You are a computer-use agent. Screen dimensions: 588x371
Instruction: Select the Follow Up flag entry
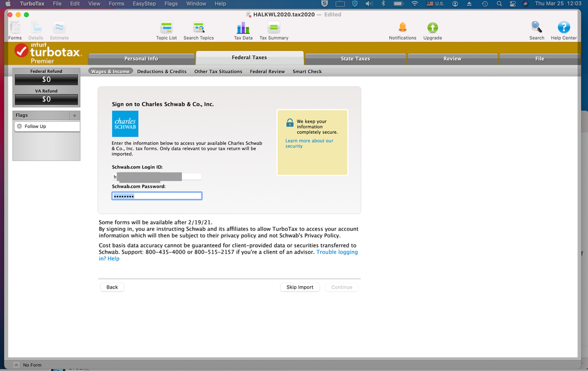(47, 126)
